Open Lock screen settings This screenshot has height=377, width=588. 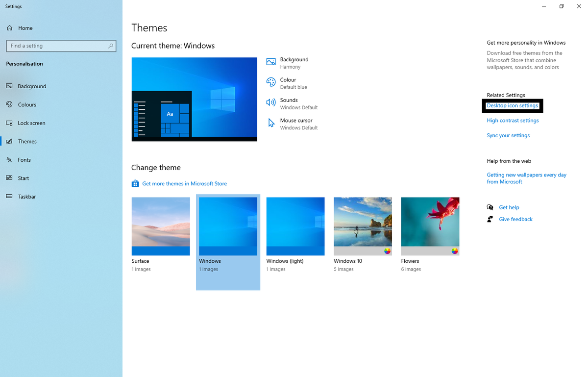point(31,123)
